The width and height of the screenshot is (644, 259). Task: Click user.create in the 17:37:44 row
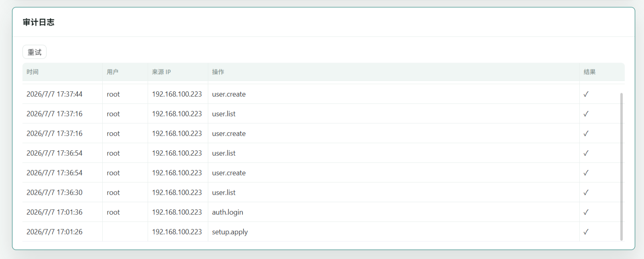click(229, 94)
